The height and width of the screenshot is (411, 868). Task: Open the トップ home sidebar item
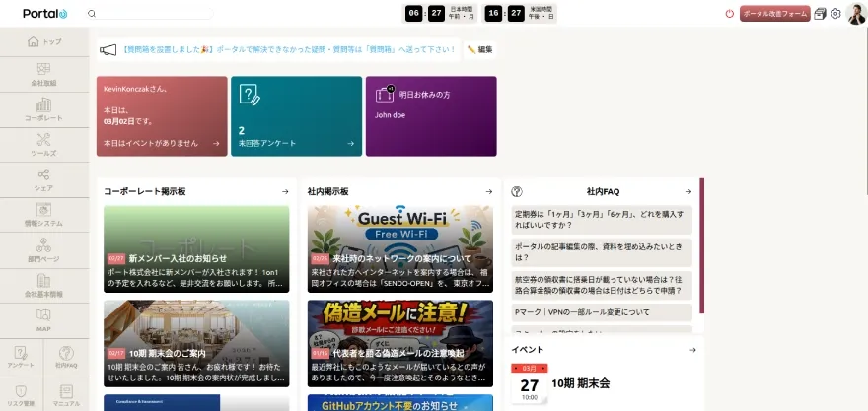point(44,42)
